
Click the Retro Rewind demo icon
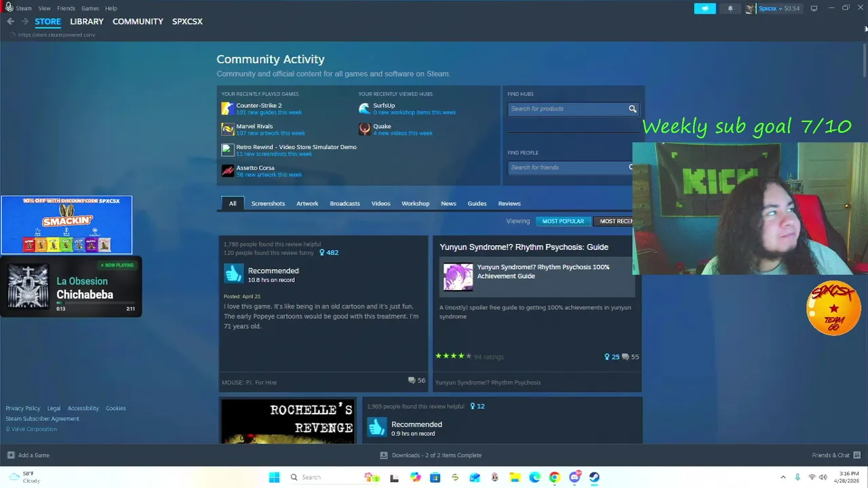pyautogui.click(x=228, y=150)
